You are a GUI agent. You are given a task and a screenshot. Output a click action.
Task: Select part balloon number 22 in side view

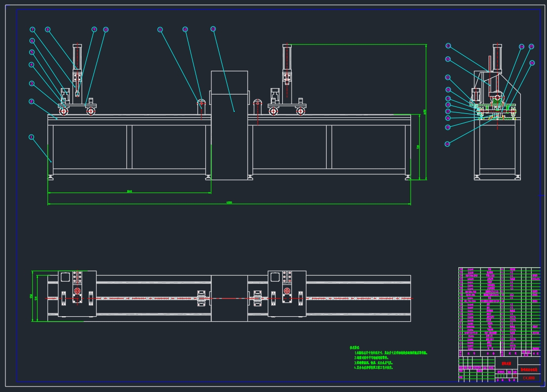(448, 59)
